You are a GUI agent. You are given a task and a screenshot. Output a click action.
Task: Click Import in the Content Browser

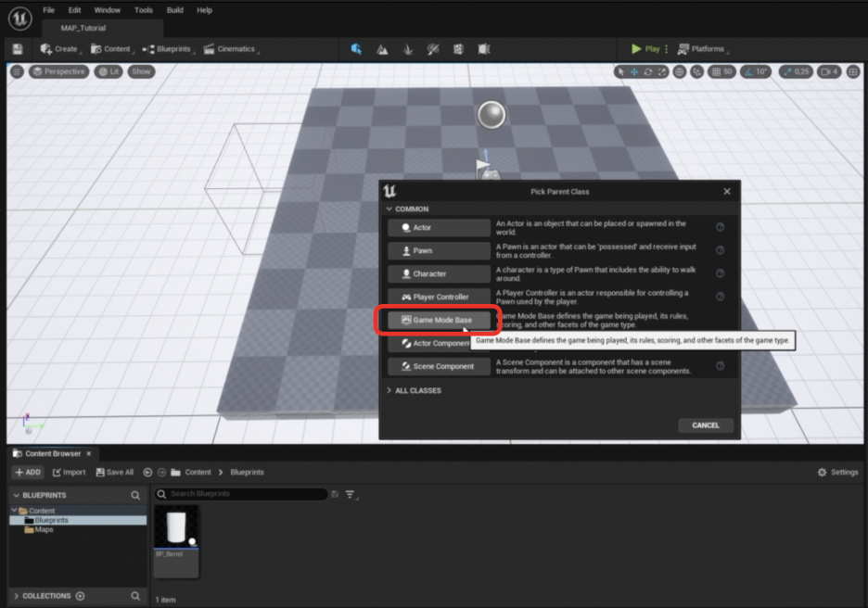70,473
